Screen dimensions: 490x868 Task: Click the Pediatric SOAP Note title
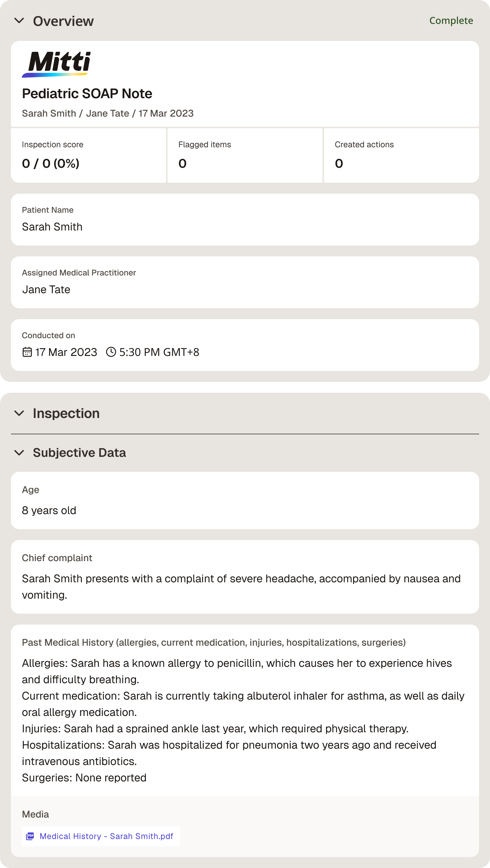[x=87, y=93]
